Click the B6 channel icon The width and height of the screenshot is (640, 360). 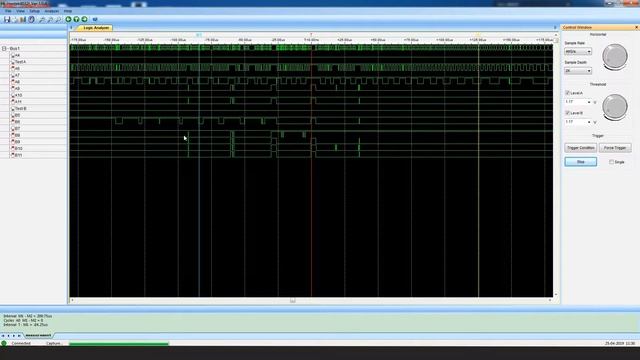13,122
